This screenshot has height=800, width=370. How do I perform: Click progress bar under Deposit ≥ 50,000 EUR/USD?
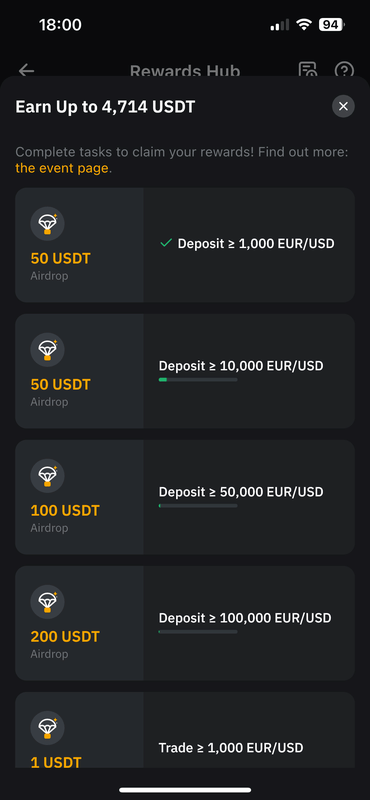tap(198, 506)
